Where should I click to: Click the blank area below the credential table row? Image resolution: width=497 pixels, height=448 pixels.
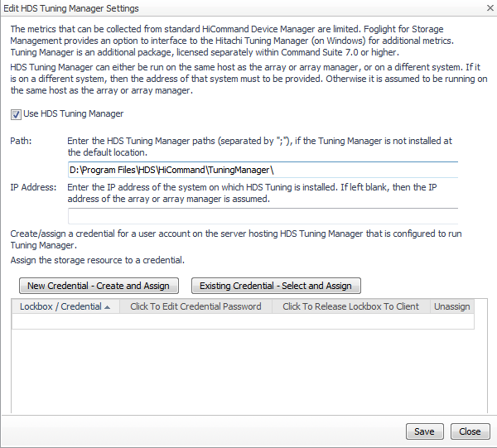pyautogui.click(x=243, y=373)
